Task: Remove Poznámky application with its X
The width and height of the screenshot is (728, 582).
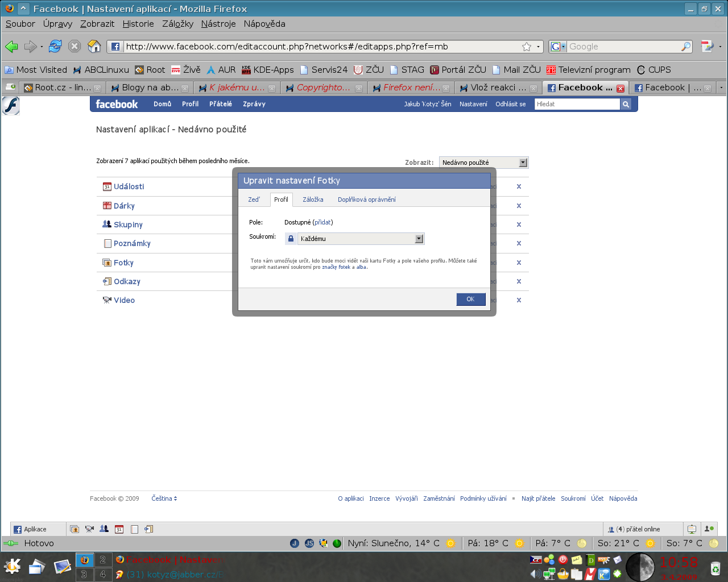Action: [519, 243]
